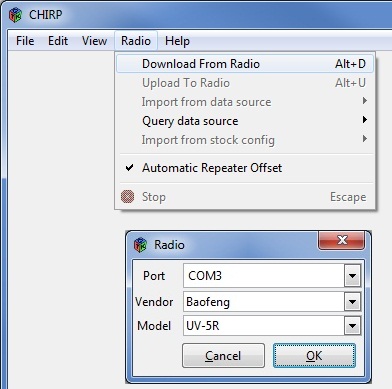Click the Radio dialog title text
The image size is (392, 389).
coord(169,245)
